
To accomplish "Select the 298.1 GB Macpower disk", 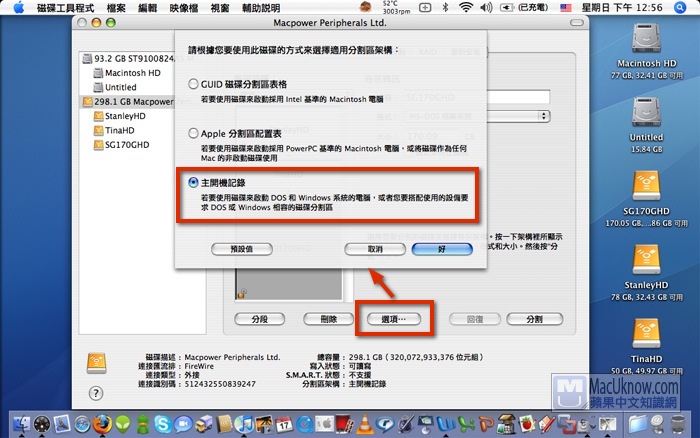I will [127, 101].
